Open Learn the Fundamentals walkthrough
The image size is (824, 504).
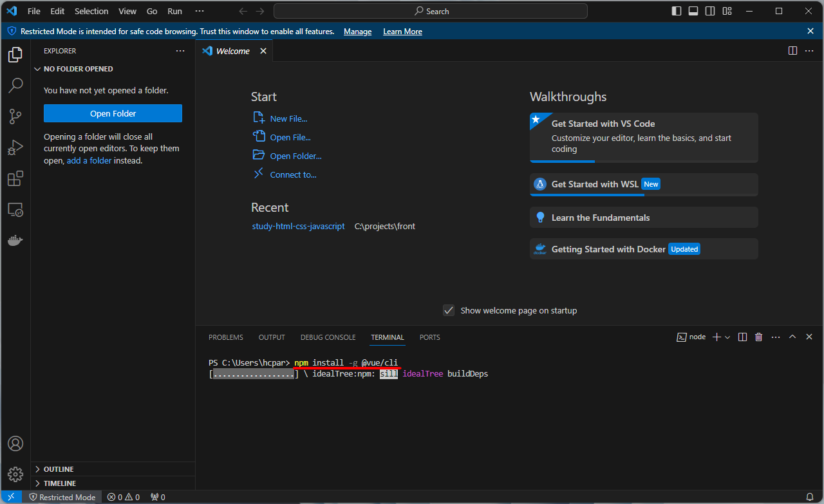pyautogui.click(x=644, y=218)
